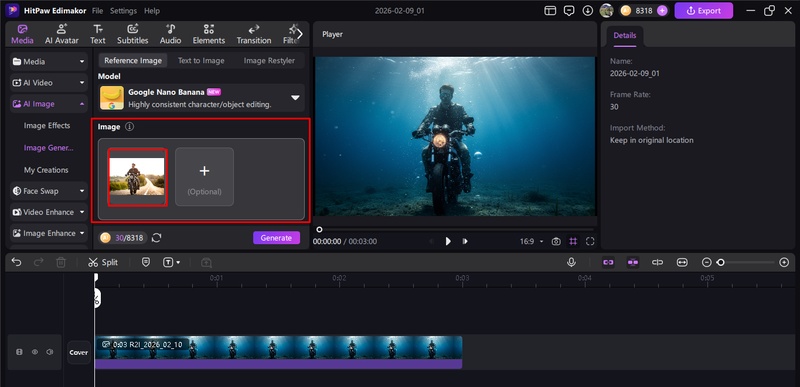Open the AI Avatar tab
800x387 pixels.
(62, 34)
